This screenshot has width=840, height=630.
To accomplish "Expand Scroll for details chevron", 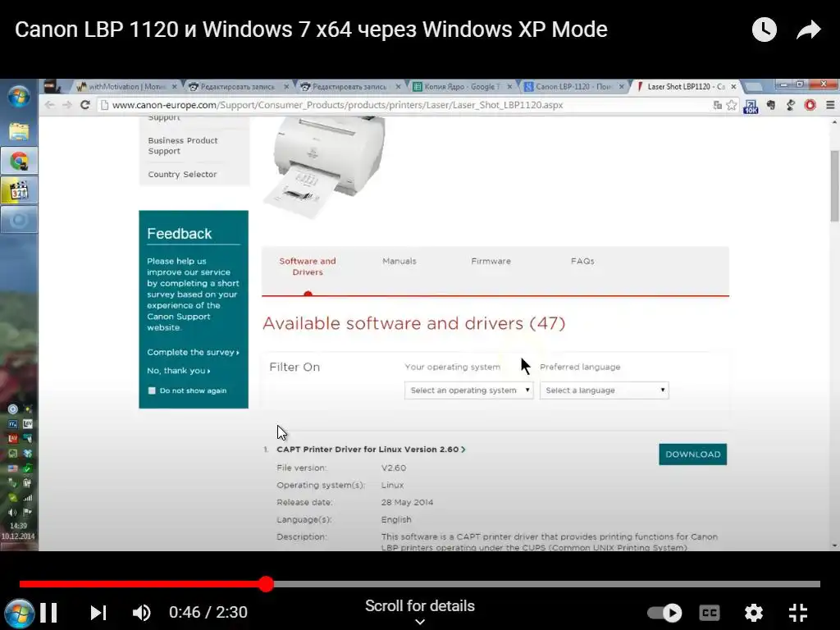I will tap(420, 622).
